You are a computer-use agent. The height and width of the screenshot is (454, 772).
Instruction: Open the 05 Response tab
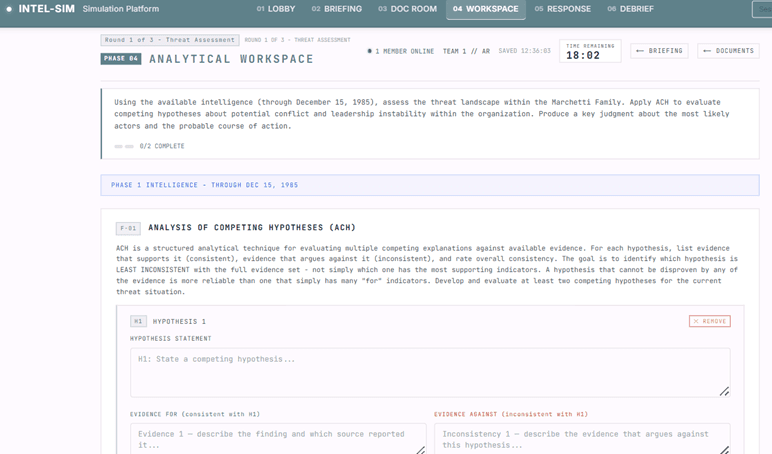(x=563, y=9)
